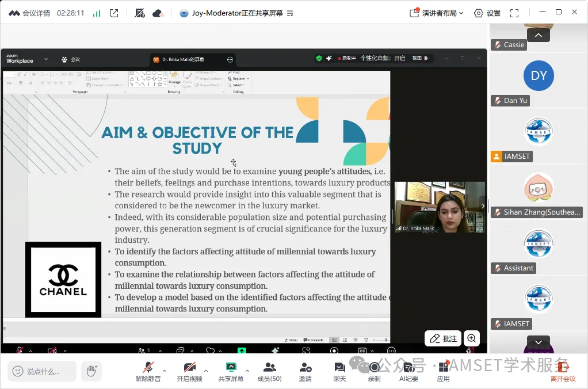Turn on camera with 开启视频 icon
The image size is (588, 389).
click(x=189, y=371)
